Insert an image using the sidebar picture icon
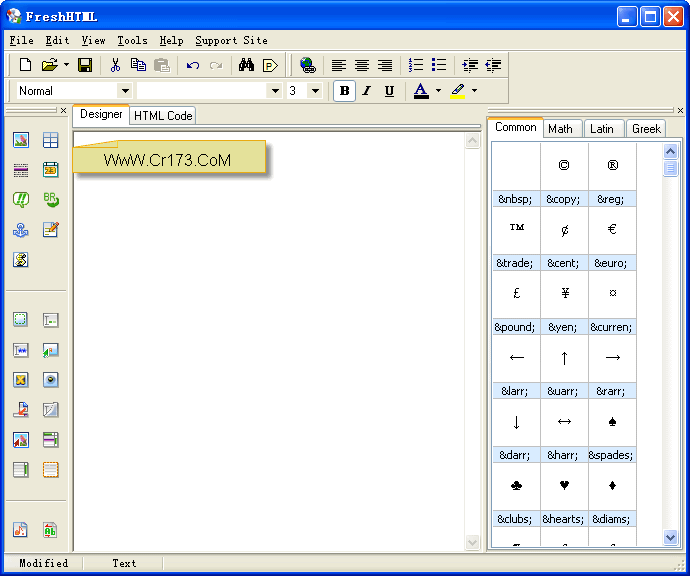 (21, 140)
